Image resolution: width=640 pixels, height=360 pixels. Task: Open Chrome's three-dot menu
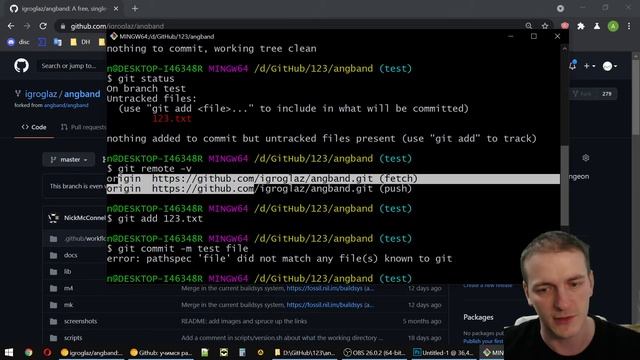click(629, 26)
